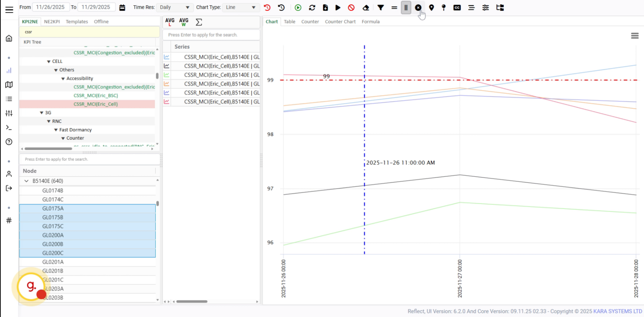The height and width of the screenshot is (317, 644).
Task: Toggle the first series chart-line icon
Action: (167, 57)
